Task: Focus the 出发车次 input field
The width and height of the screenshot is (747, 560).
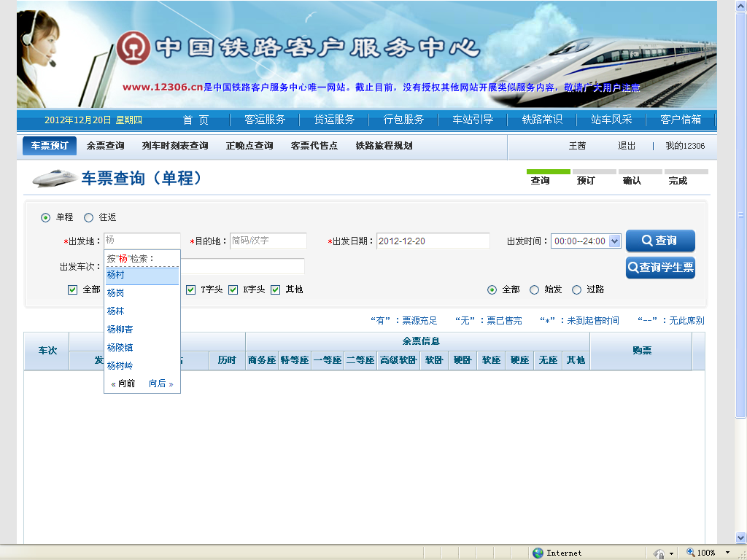Action: click(x=242, y=266)
